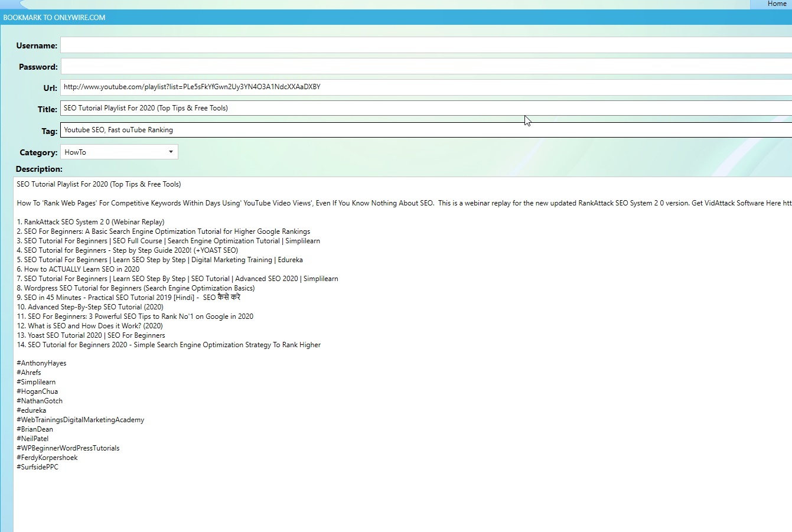The width and height of the screenshot is (792, 532).
Task: Click line 9. SEO in 45 Minutes Hindi
Action: 128,298
